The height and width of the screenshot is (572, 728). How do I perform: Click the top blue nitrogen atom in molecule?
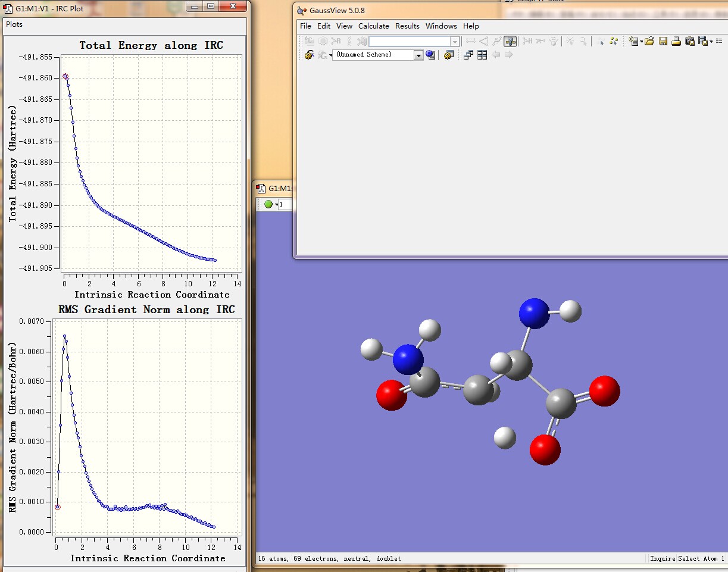534,314
